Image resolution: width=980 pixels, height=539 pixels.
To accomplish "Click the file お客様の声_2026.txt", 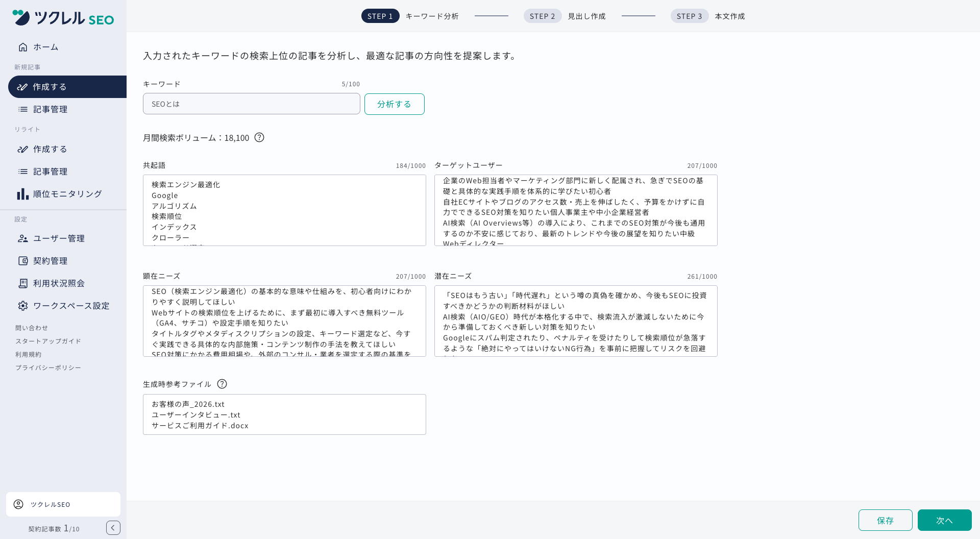I will pos(188,404).
